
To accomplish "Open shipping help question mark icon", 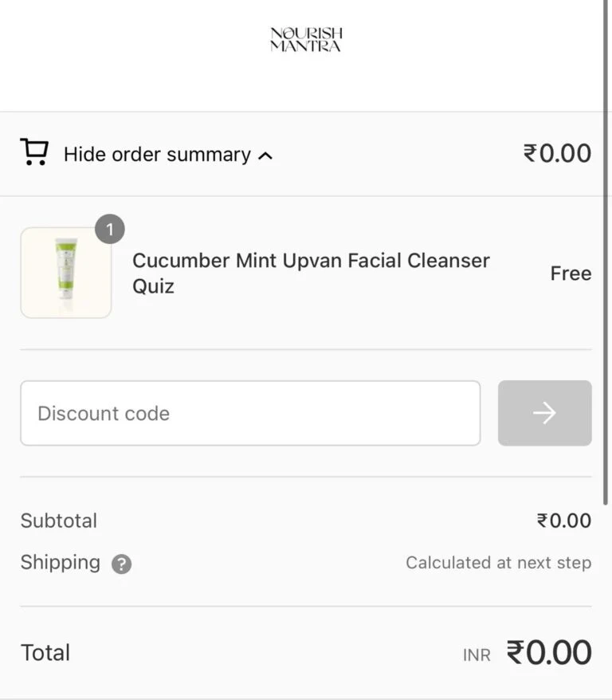I will tap(121, 564).
